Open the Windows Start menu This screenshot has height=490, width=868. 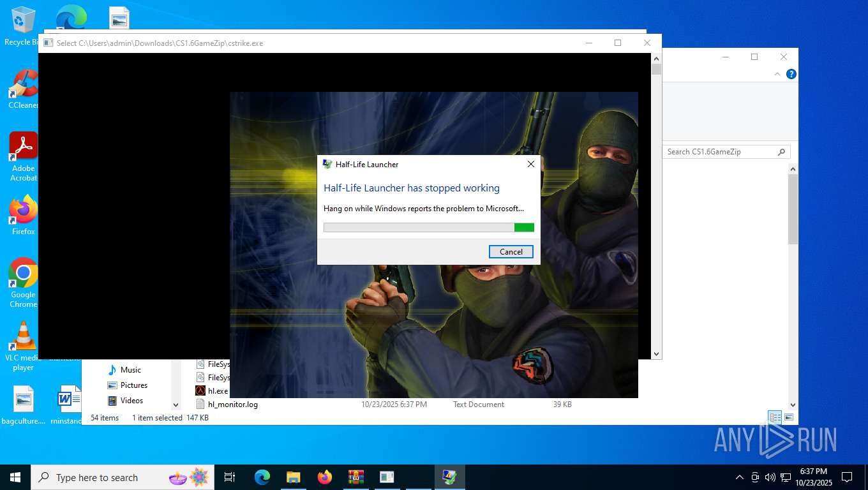pos(15,477)
